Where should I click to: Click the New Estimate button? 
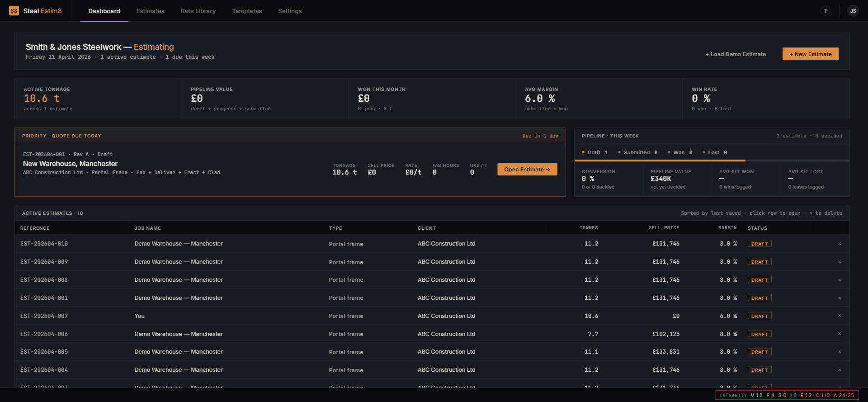pyautogui.click(x=810, y=54)
